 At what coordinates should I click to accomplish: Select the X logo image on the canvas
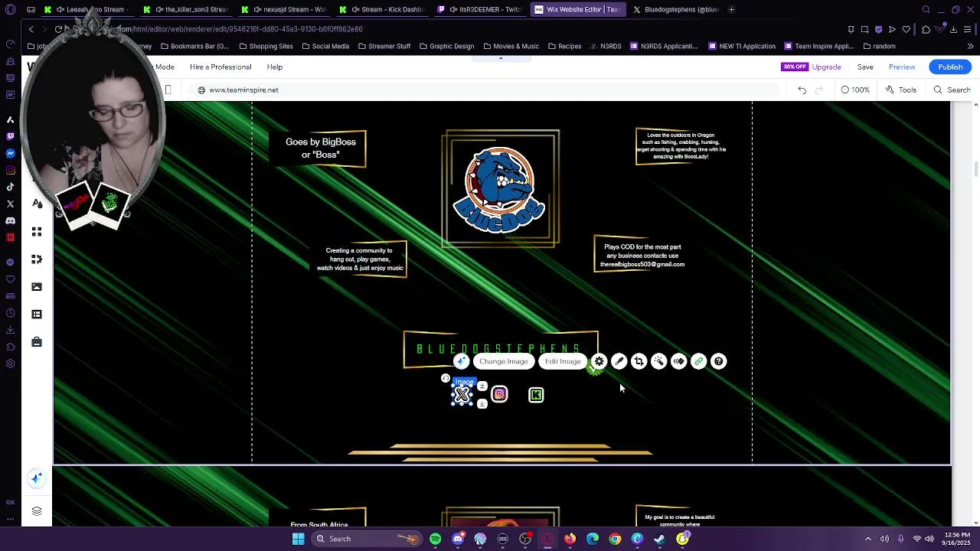coord(462,395)
